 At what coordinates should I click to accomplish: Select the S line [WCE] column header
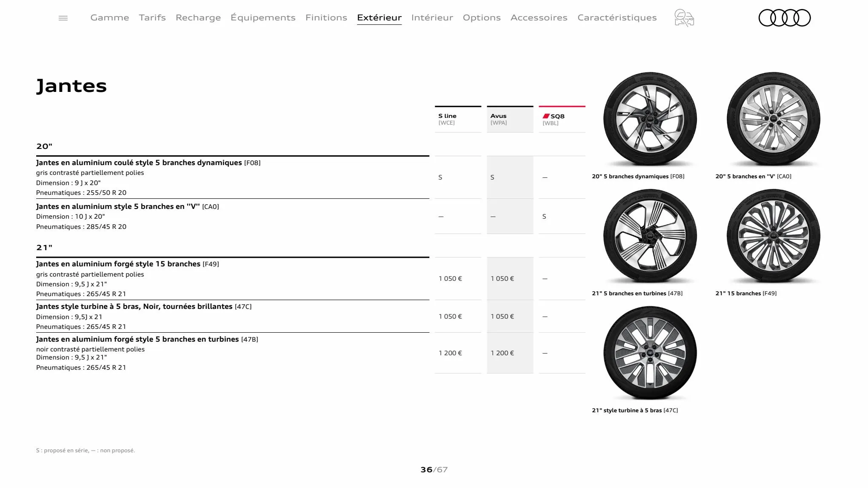(458, 119)
